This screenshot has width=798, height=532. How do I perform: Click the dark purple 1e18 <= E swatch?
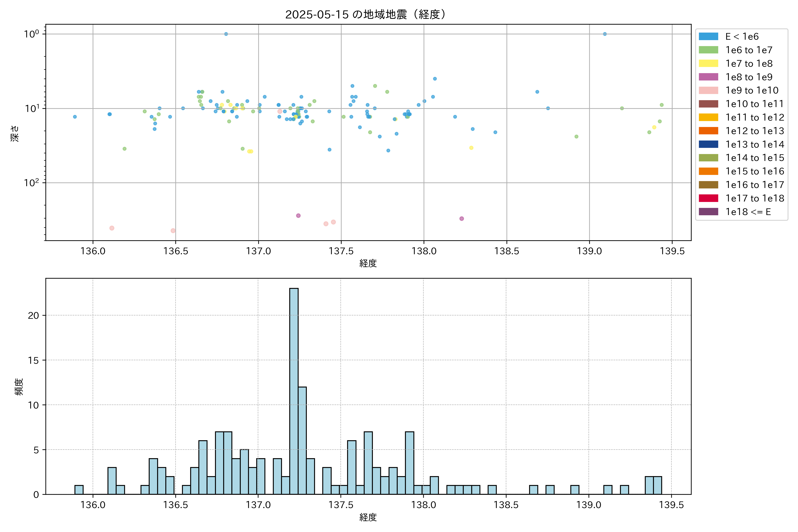coord(708,212)
